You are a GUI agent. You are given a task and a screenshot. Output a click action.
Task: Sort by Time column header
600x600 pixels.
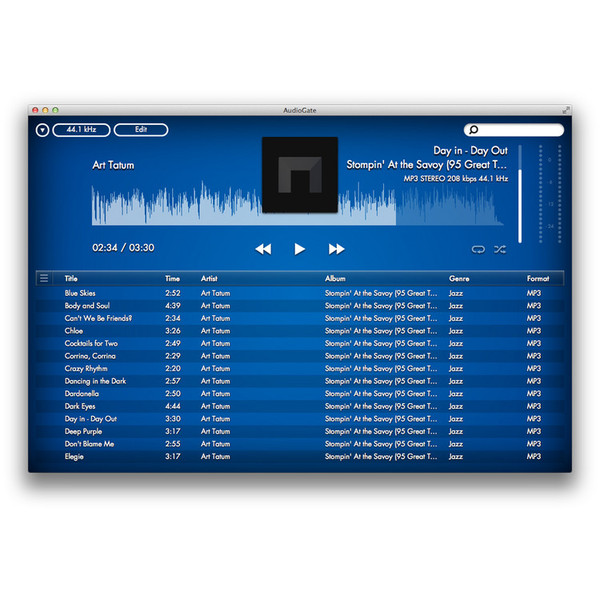tap(173, 279)
